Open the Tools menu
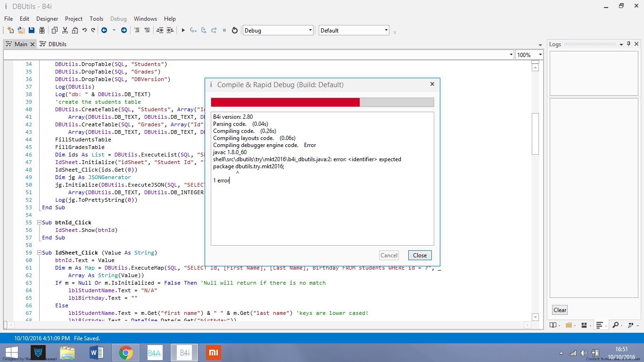 click(96, 19)
